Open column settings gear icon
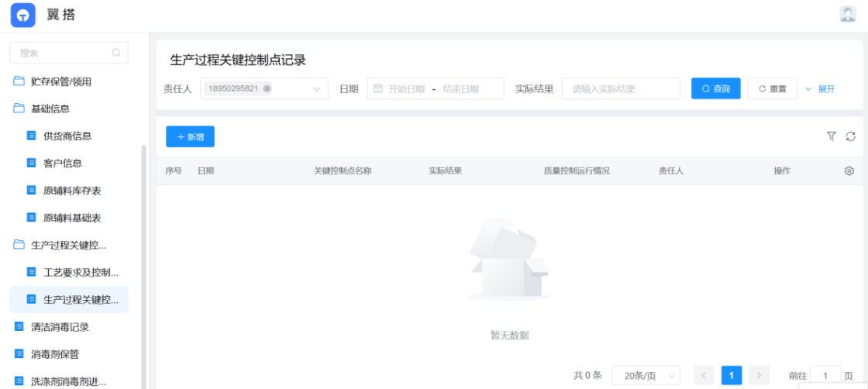 849,170
